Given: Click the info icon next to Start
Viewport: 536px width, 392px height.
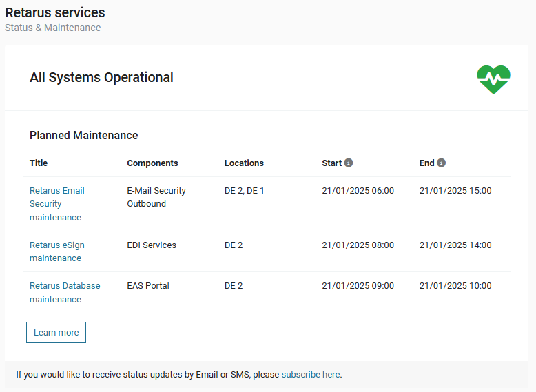Looking at the screenshot, I should (x=349, y=163).
